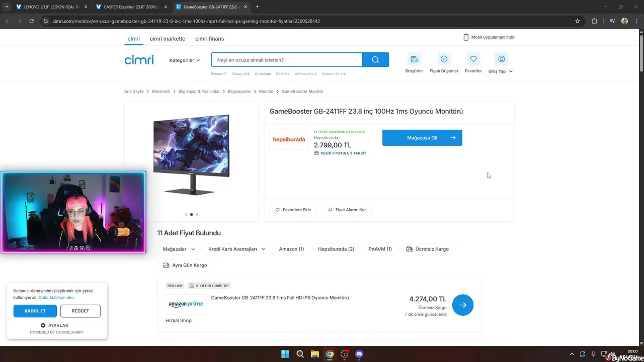Open File Explorer from taskbar
The image size is (644, 362).
pos(314,354)
